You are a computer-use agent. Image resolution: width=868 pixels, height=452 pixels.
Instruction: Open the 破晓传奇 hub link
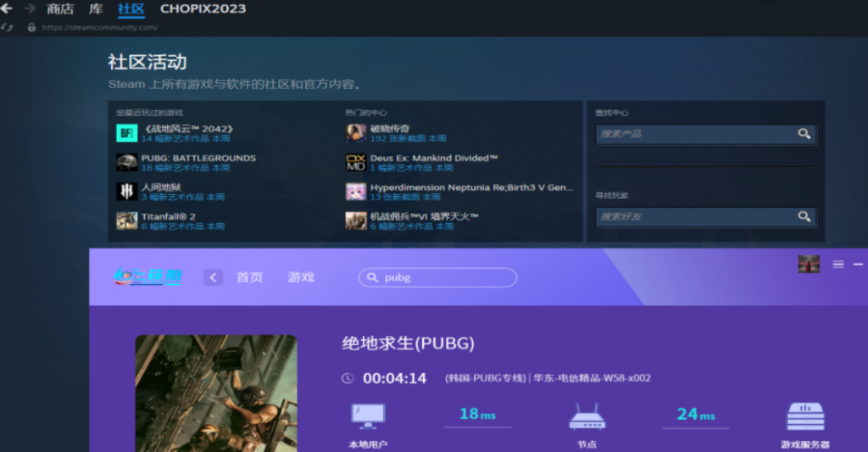point(390,129)
